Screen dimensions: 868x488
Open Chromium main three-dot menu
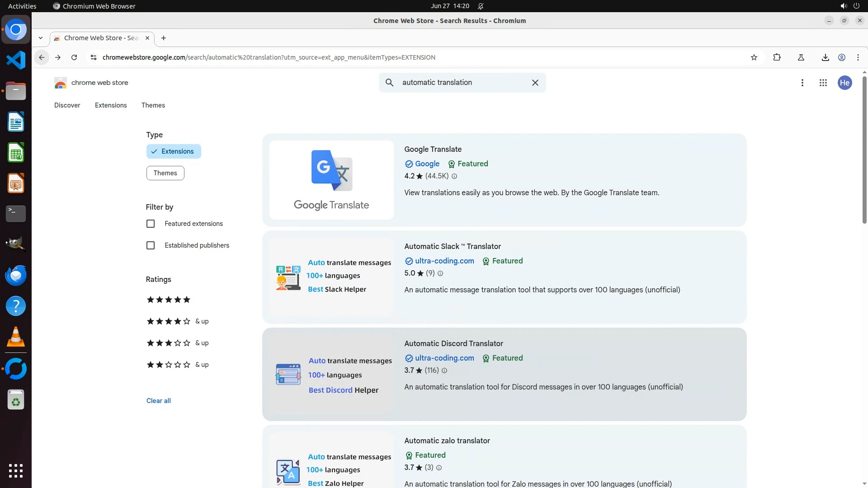point(858,57)
